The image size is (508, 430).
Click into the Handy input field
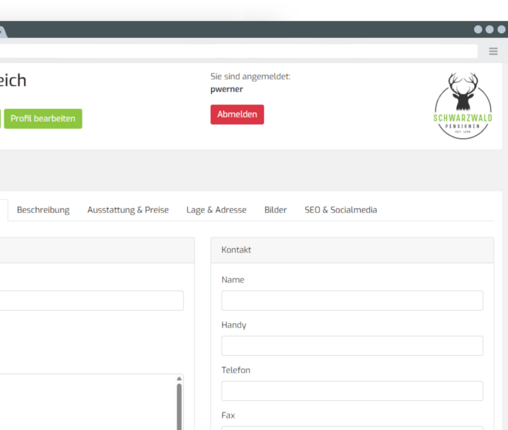coord(352,346)
